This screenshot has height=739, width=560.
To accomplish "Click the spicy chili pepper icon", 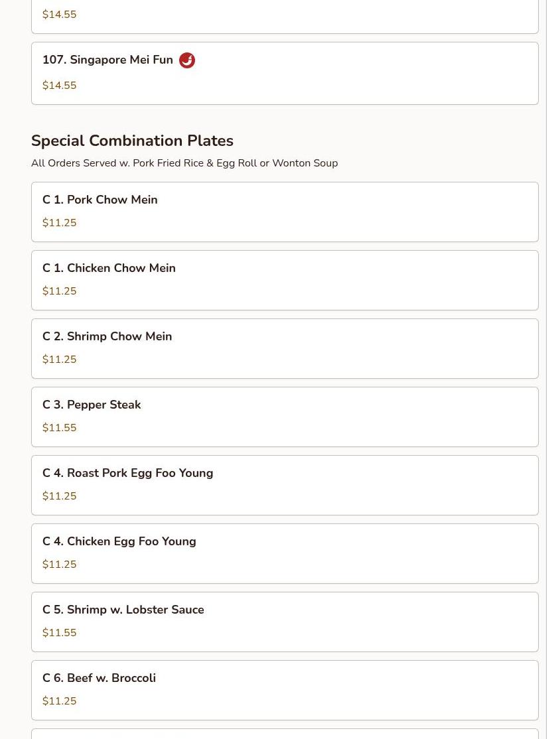I will (x=187, y=60).
